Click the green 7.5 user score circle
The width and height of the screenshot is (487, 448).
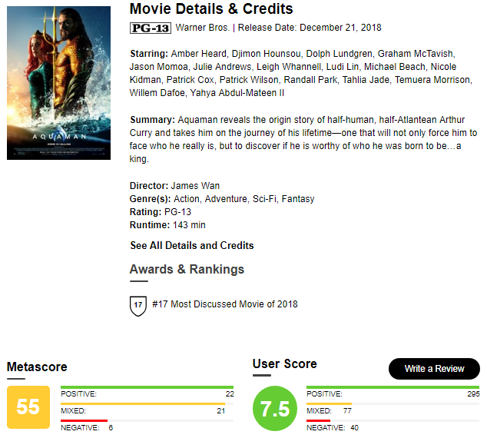(x=275, y=408)
